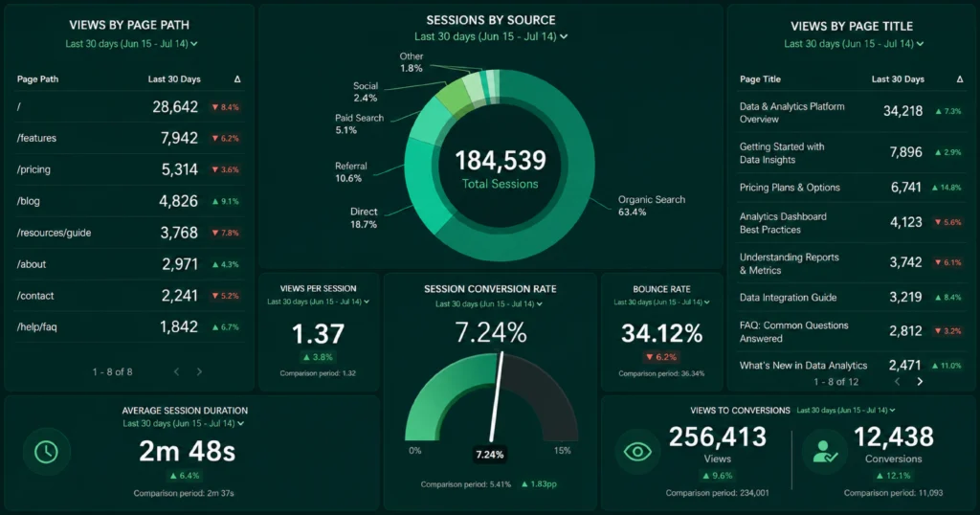Go to next page in Views by Page Title
980x515 pixels.
(x=920, y=381)
